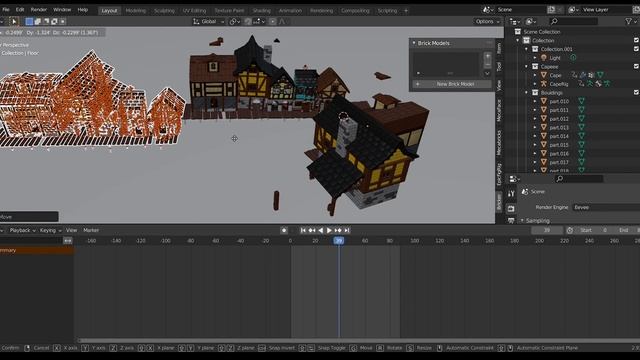Focus the outliner search field

tap(573, 21)
